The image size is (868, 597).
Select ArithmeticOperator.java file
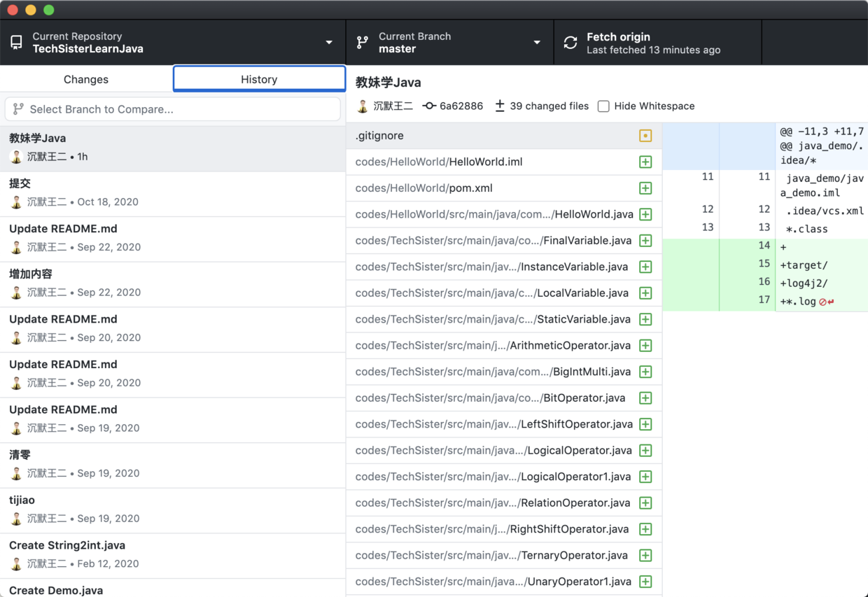coord(504,346)
